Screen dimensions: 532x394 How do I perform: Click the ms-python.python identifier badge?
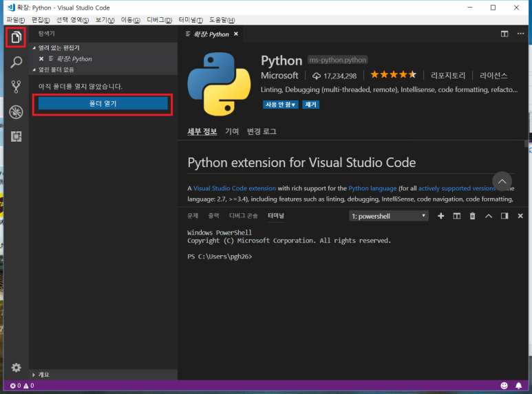coord(338,60)
